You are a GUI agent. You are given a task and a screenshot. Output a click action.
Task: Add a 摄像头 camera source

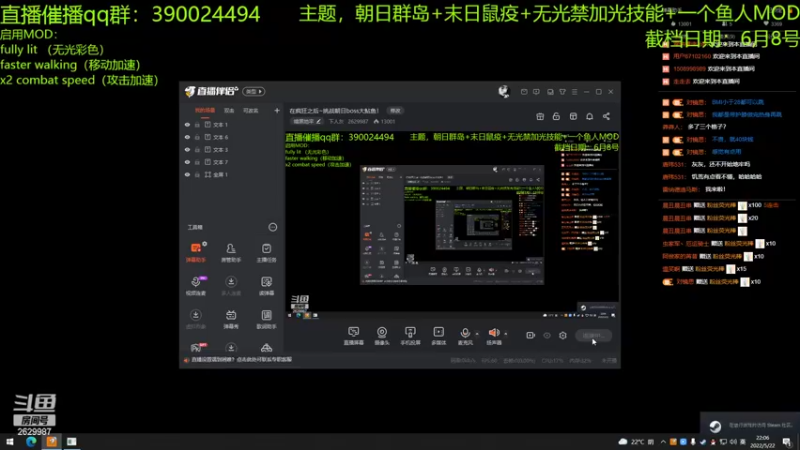point(382,336)
